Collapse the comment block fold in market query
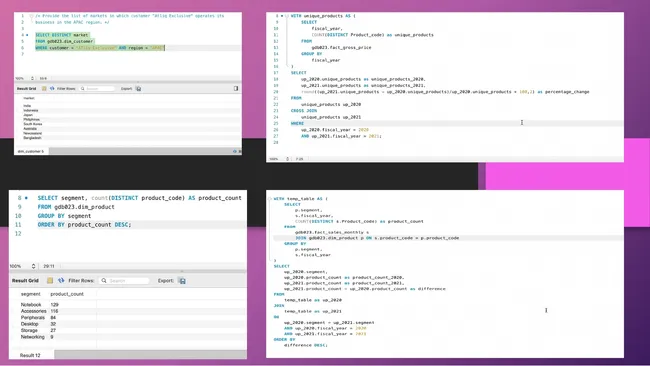The width and height of the screenshot is (650, 366). pos(31,16)
